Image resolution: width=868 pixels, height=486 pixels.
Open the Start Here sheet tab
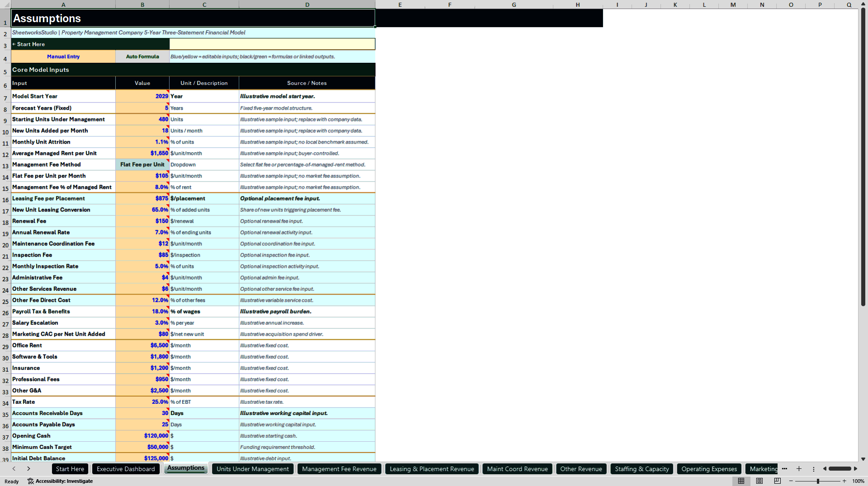[70, 469]
